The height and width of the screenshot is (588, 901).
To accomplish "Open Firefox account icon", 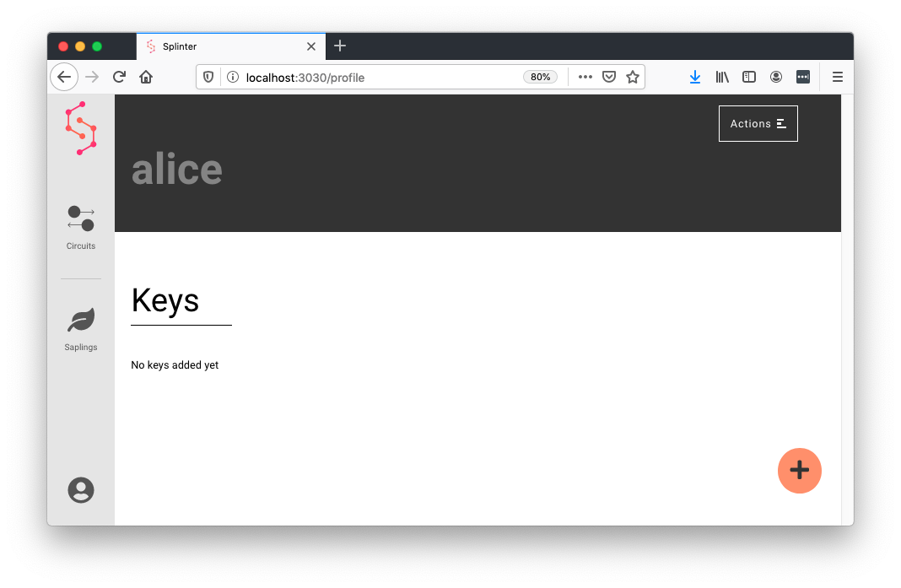I will pos(776,77).
